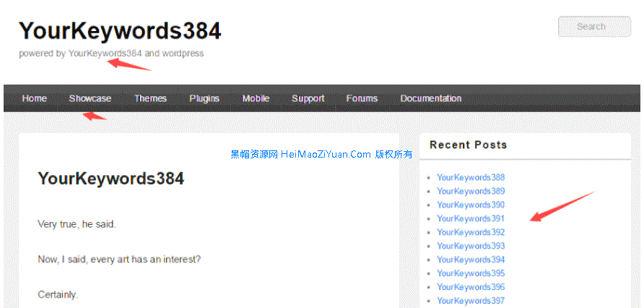Click recent post YourKeywords391
644x308 pixels.
[471, 218]
